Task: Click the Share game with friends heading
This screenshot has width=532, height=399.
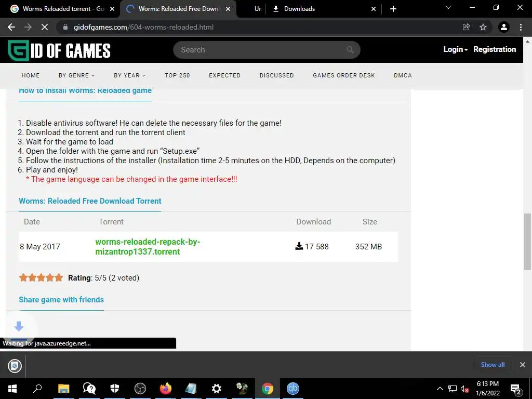Action: (61, 300)
